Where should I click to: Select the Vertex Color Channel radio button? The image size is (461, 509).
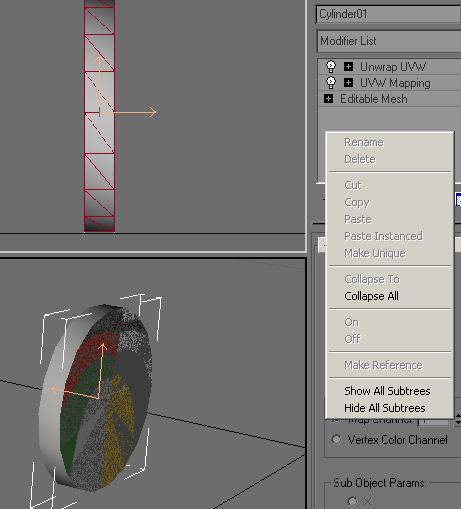pyautogui.click(x=336, y=439)
